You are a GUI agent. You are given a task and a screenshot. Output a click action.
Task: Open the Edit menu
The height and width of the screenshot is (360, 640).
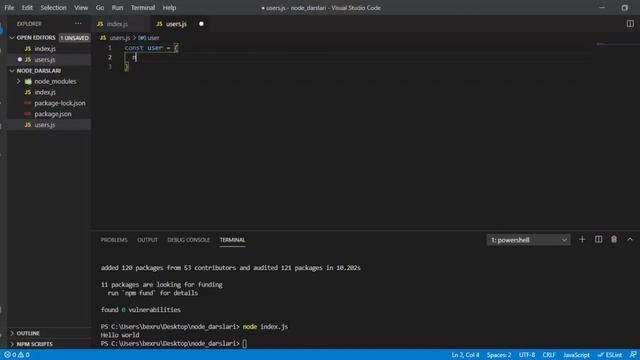27,8
